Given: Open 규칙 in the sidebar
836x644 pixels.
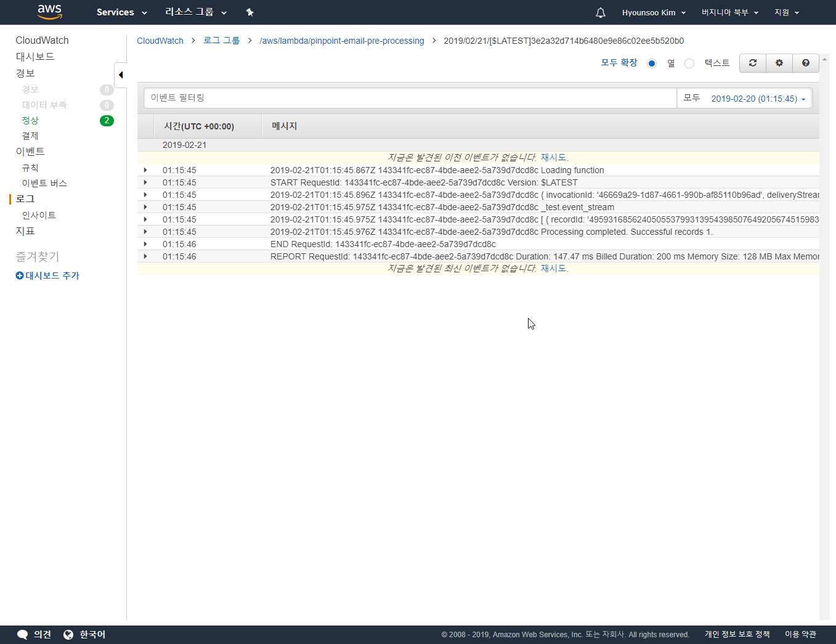Looking at the screenshot, I should [x=30, y=168].
